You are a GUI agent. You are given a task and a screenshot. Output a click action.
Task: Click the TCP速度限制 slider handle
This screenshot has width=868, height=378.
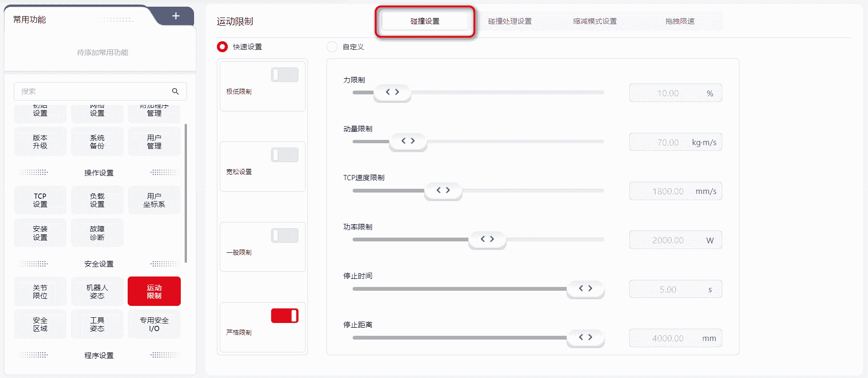pyautogui.click(x=443, y=191)
